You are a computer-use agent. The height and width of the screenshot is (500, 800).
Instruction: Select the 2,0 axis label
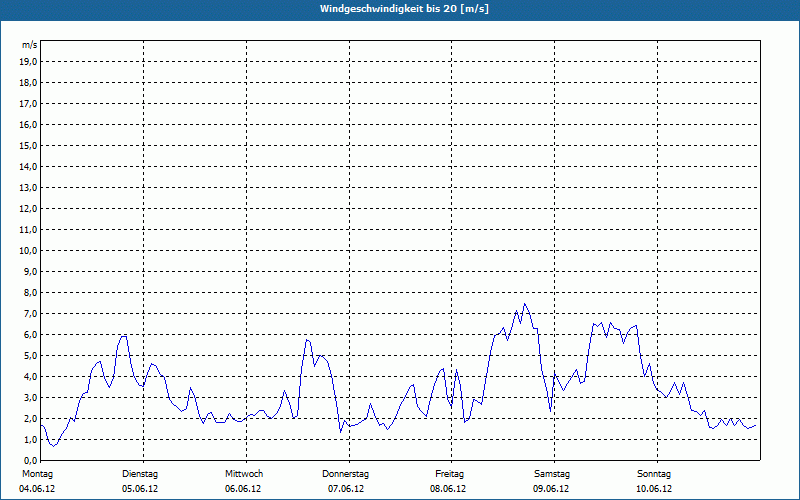(30, 419)
